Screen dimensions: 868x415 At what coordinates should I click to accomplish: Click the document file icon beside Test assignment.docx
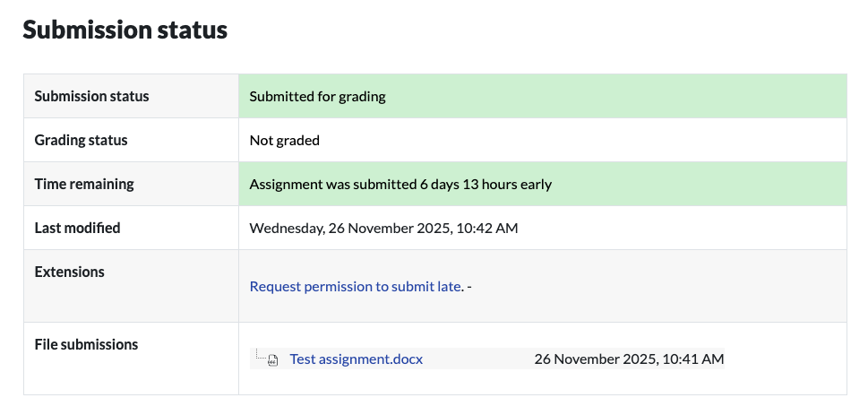click(274, 360)
